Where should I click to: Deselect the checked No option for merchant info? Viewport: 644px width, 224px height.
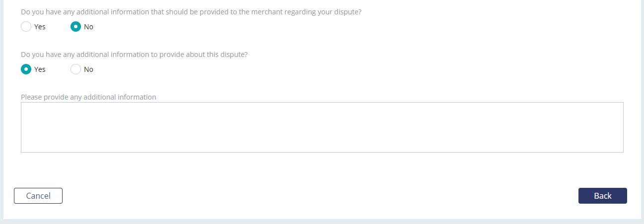pyautogui.click(x=75, y=27)
